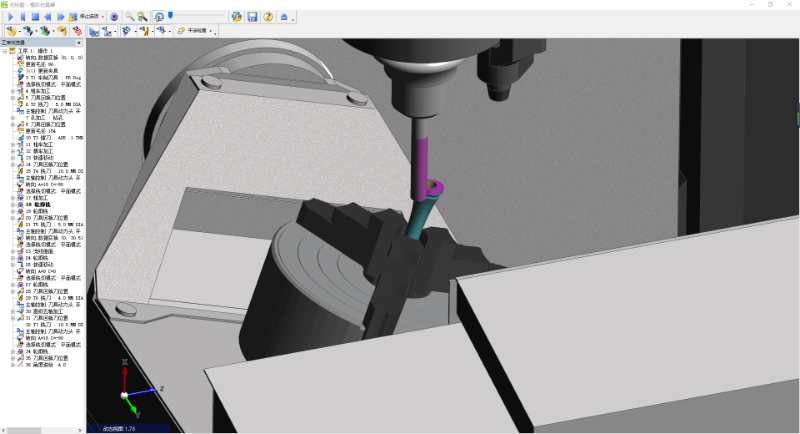Collapse the root operation tree node

(5, 51)
